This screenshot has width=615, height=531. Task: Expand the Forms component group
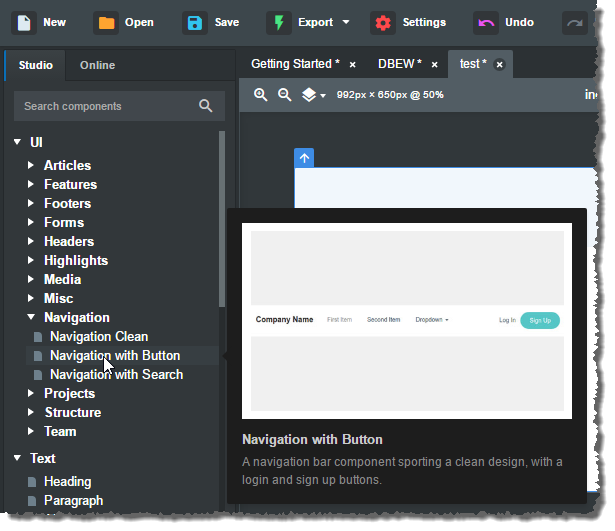click(32, 223)
